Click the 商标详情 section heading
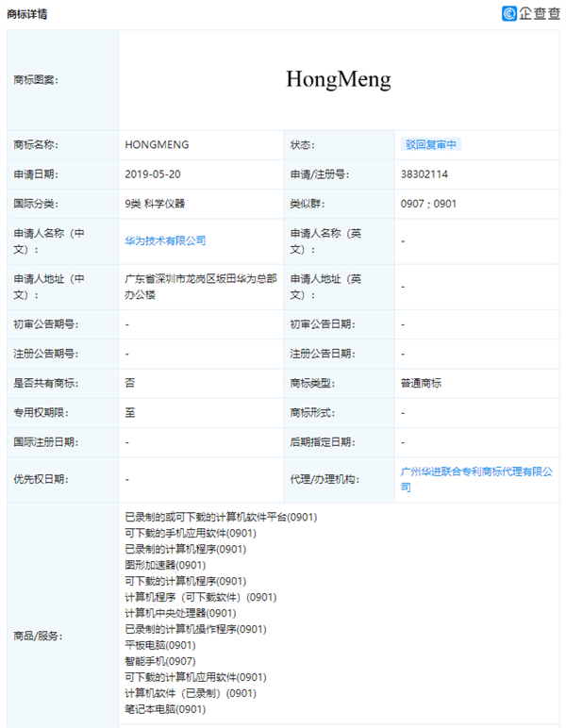The image size is (566, 728). pyautogui.click(x=27, y=15)
